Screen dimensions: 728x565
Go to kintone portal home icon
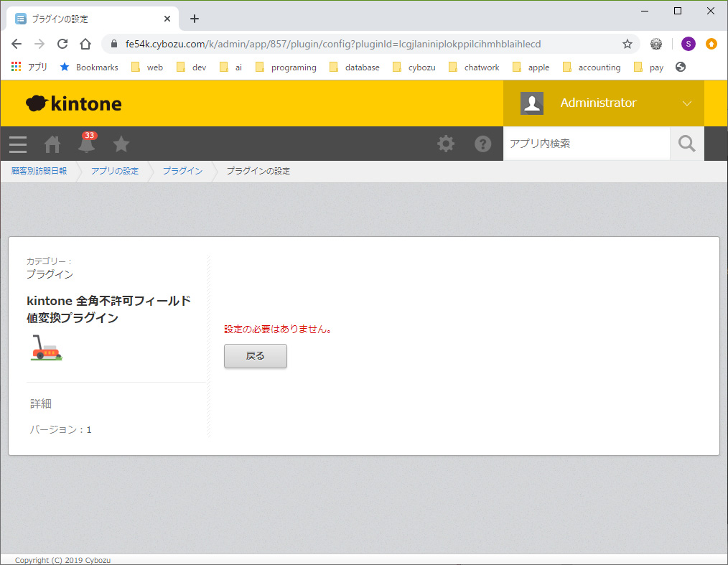click(52, 144)
